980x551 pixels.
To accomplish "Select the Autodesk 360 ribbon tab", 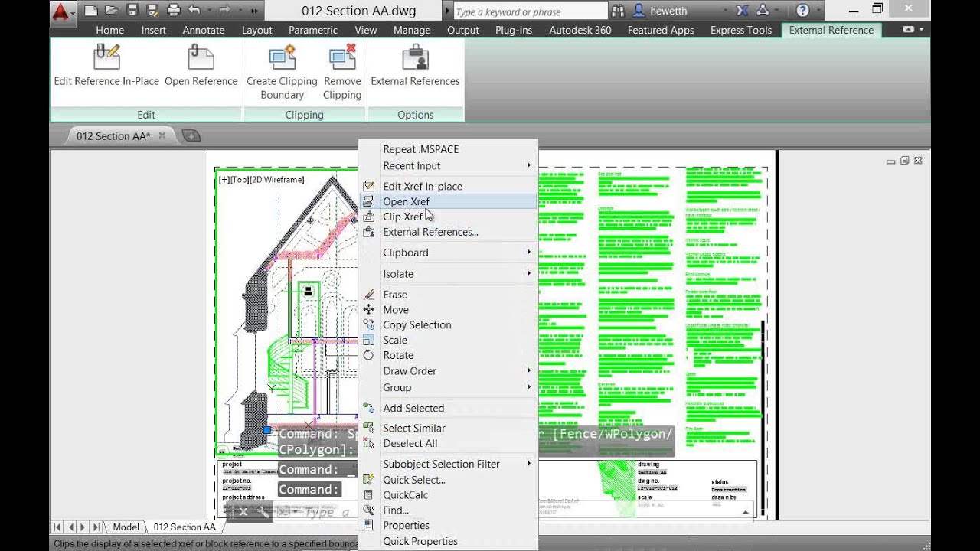I will point(580,30).
